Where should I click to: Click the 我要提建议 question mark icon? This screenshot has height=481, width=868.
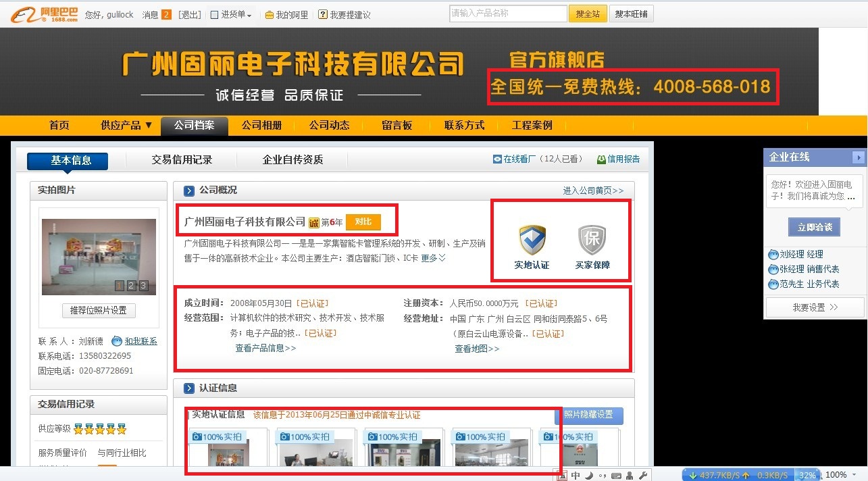pyautogui.click(x=323, y=14)
